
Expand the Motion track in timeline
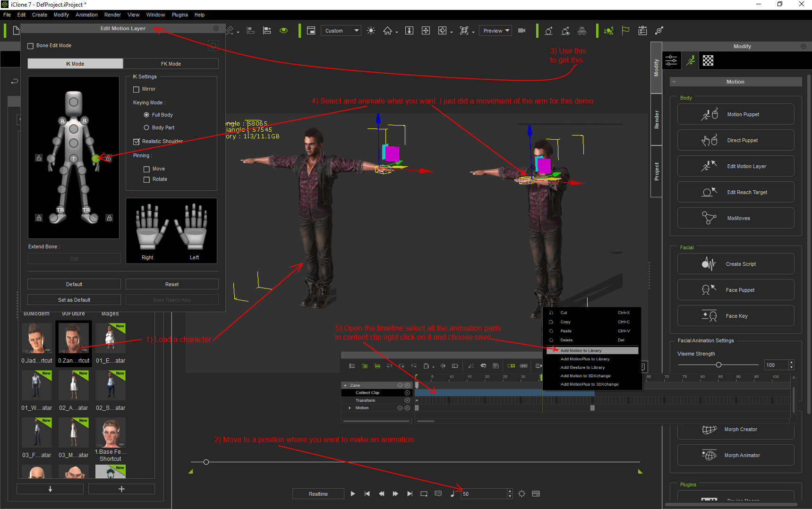(350, 408)
